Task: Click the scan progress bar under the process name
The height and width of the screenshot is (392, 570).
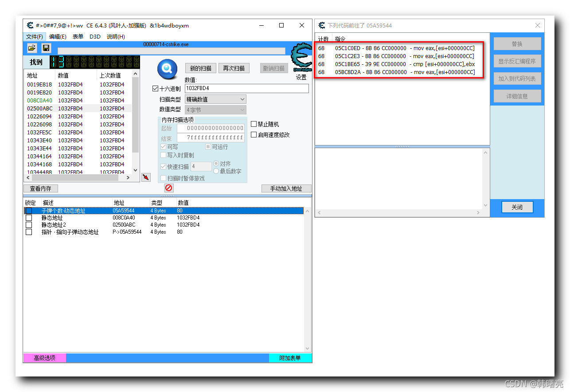Action: 172,51
